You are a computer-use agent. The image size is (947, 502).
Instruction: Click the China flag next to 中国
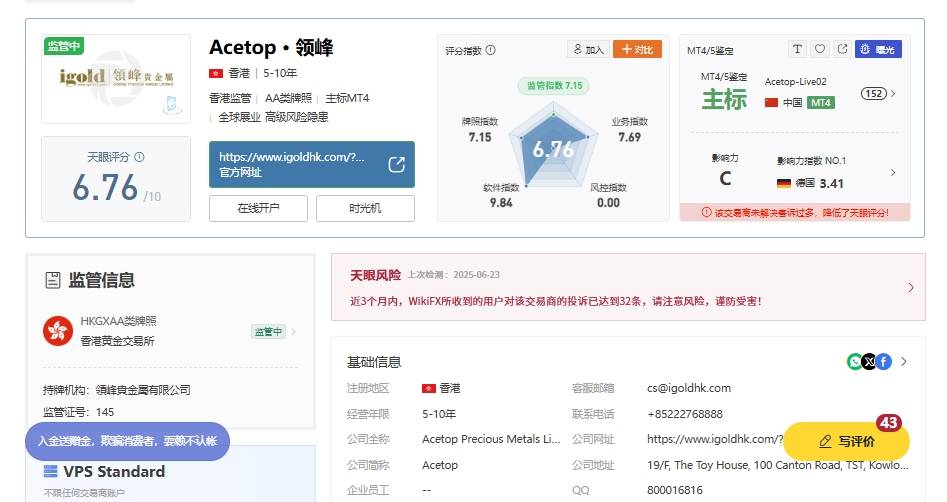pos(771,103)
